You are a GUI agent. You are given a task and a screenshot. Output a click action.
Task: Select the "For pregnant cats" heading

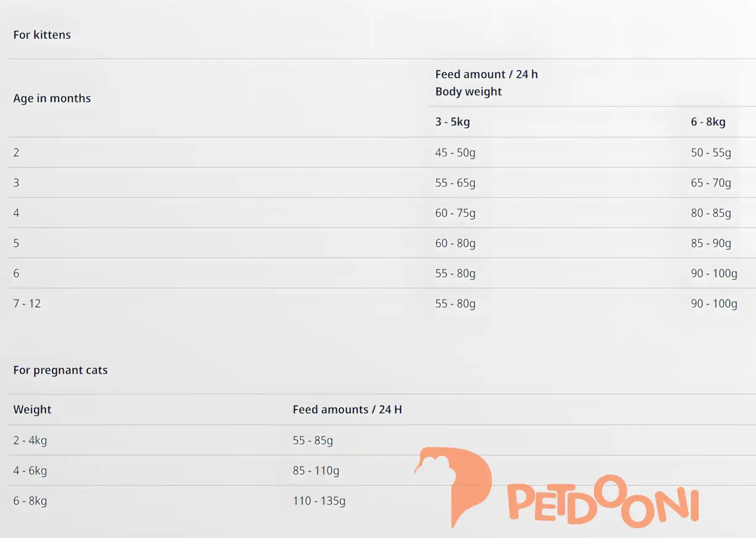point(60,370)
